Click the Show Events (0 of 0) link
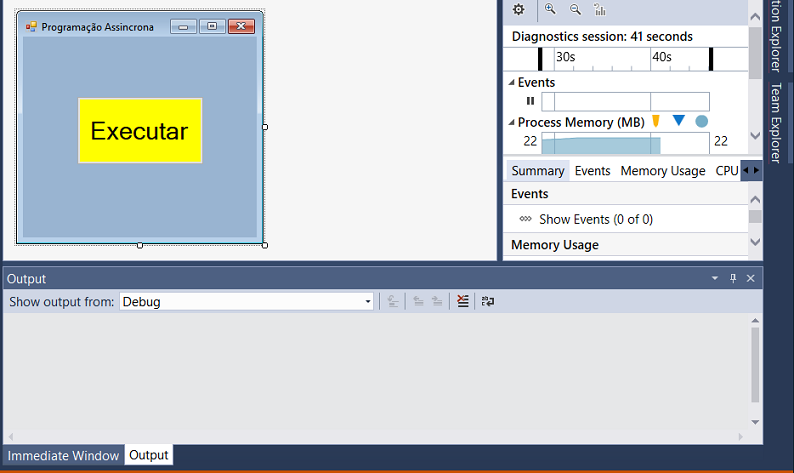This screenshot has width=794, height=473. (x=596, y=219)
